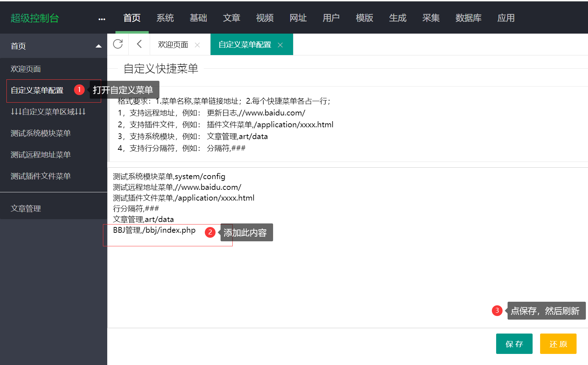588x365 pixels.
Task: Click the red badge numbered 1
Action: pyautogui.click(x=79, y=90)
